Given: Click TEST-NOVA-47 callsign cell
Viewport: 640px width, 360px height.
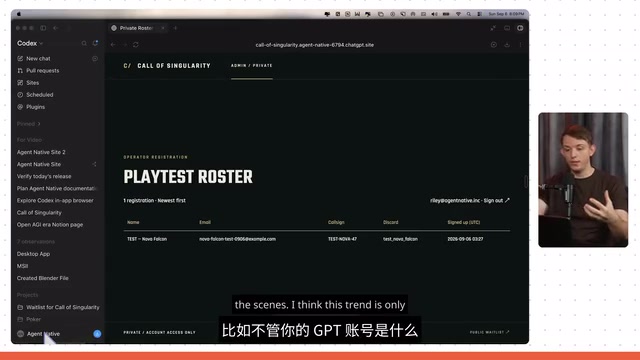Looking at the screenshot, I should tap(342, 239).
